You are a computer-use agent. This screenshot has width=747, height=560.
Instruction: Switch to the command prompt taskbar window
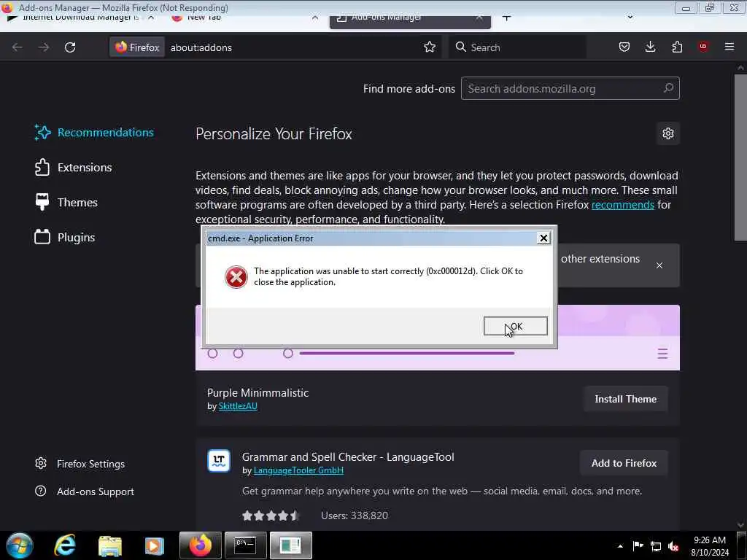(x=245, y=545)
